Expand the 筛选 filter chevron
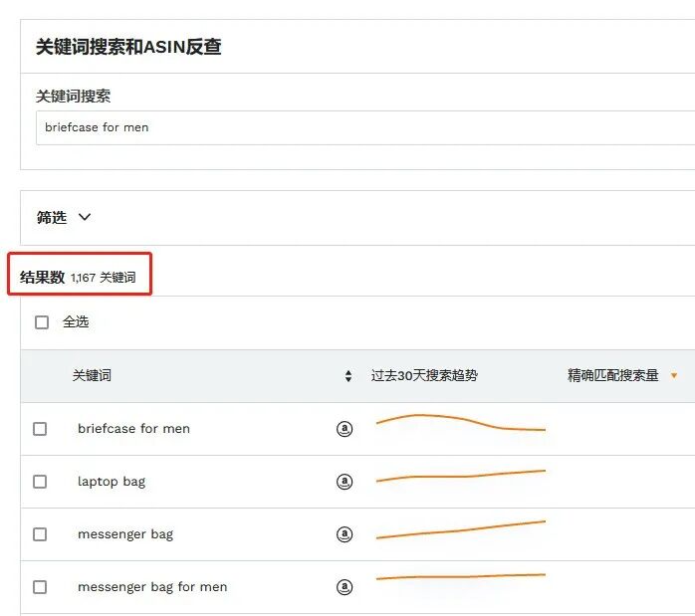 (x=85, y=217)
